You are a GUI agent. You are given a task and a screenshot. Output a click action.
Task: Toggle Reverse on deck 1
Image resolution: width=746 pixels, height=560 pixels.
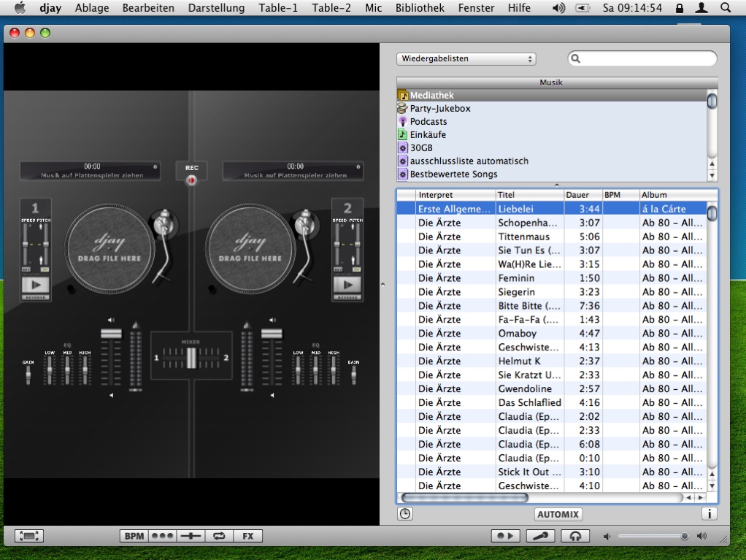[36, 297]
